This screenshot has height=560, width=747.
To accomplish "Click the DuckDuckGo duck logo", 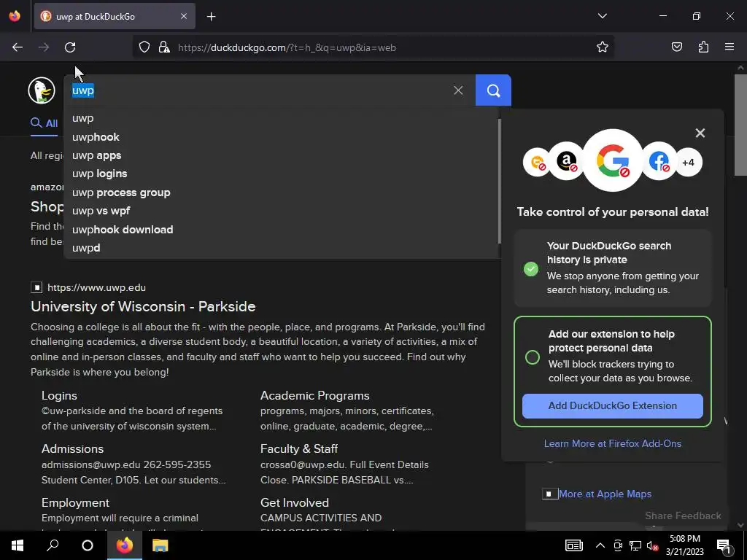I will (x=42, y=90).
